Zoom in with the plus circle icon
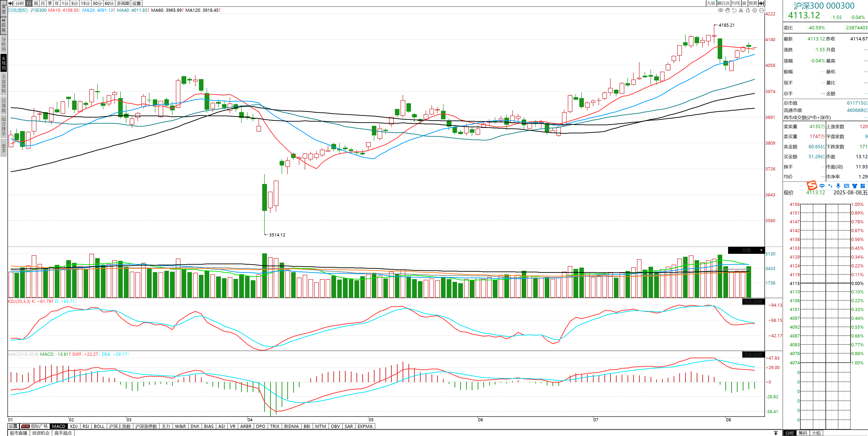The height and width of the screenshot is (436, 868). pos(755,10)
